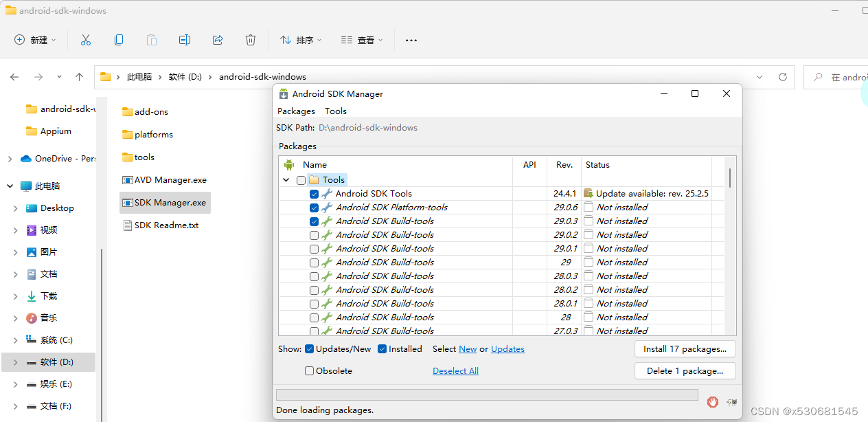Enable the Obsolete checkbox
This screenshot has width=868, height=422.
pos(309,371)
